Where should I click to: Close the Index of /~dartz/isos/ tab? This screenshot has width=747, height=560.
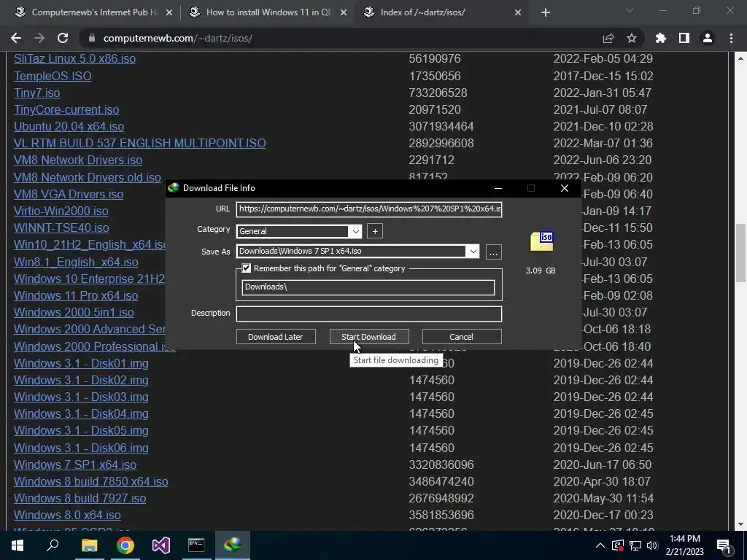tap(518, 12)
